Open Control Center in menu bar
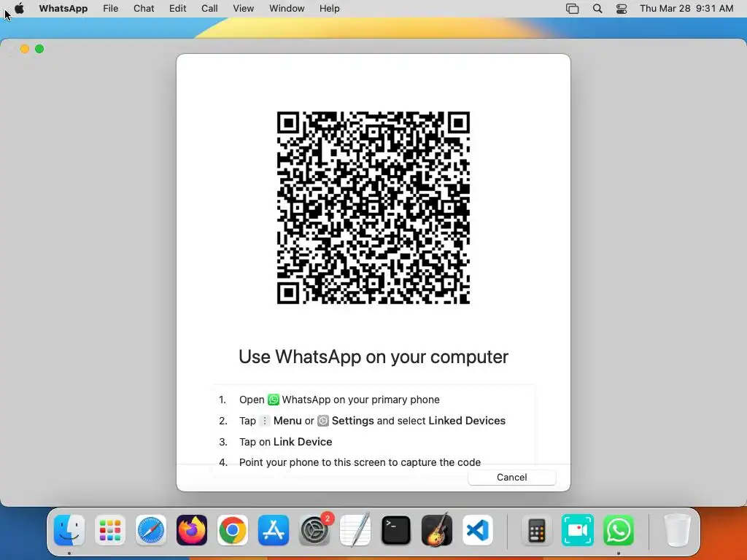The width and height of the screenshot is (747, 560). [622, 9]
